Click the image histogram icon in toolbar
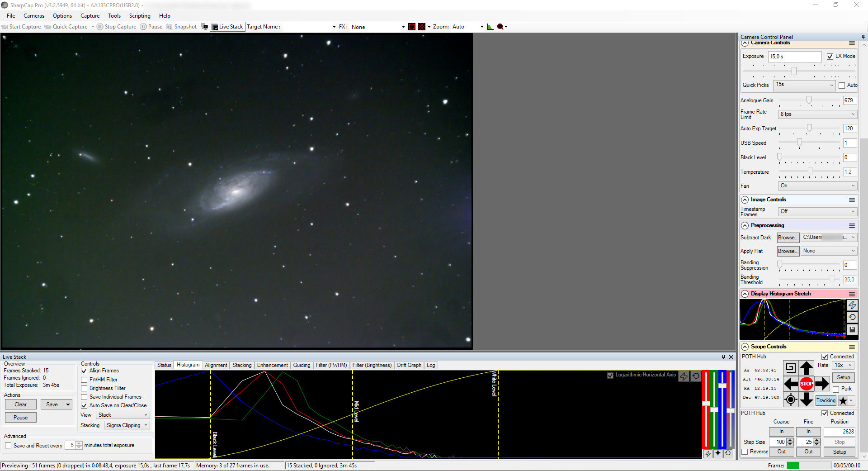The width and height of the screenshot is (868, 471). pos(491,27)
